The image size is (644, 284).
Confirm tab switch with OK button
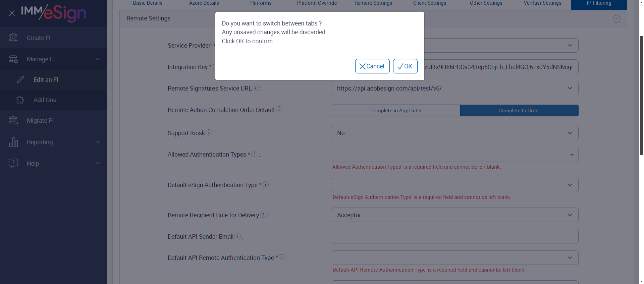(405, 66)
